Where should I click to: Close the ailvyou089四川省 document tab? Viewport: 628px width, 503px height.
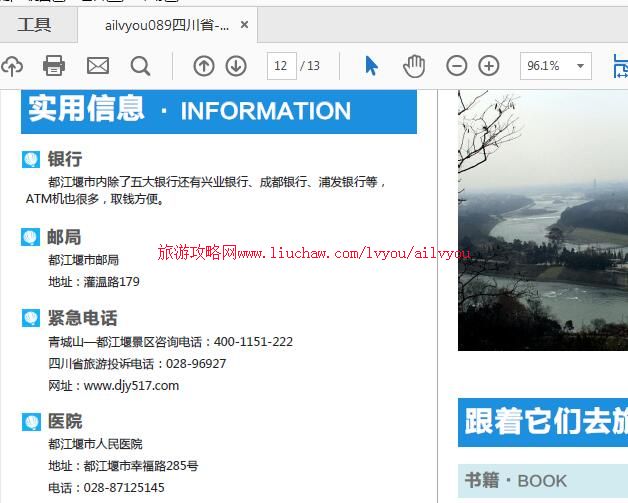click(x=245, y=25)
